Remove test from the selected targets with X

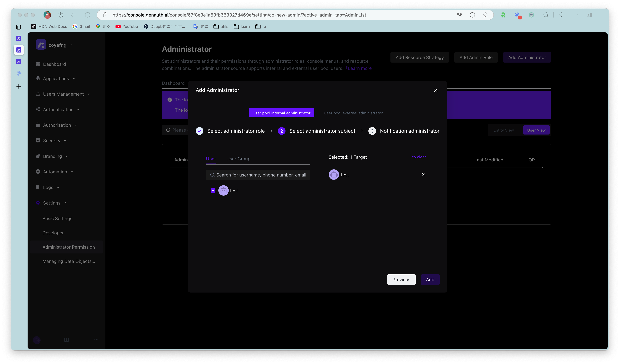point(423,175)
